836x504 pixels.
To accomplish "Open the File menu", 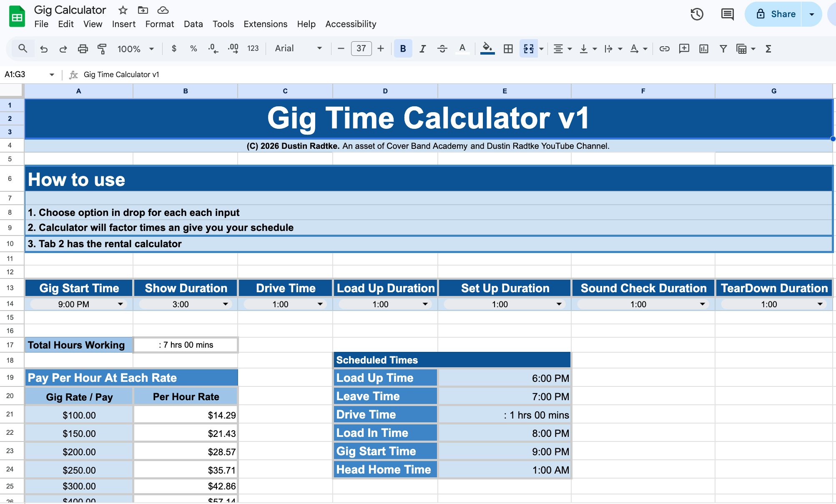I will [x=41, y=24].
